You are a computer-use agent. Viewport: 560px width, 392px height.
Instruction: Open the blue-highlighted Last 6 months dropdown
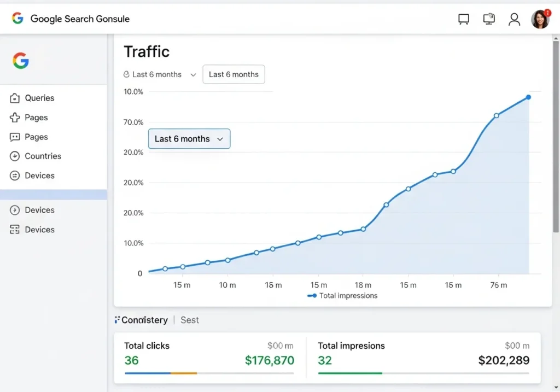coord(189,139)
